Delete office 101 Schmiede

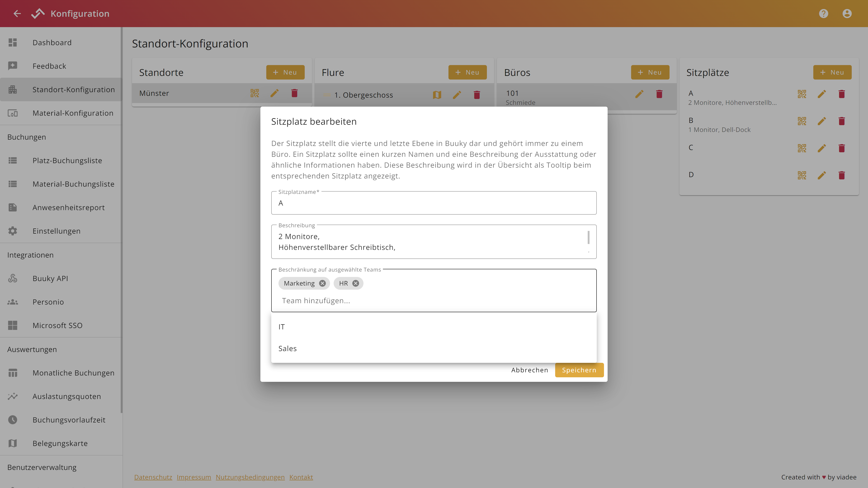(x=659, y=94)
